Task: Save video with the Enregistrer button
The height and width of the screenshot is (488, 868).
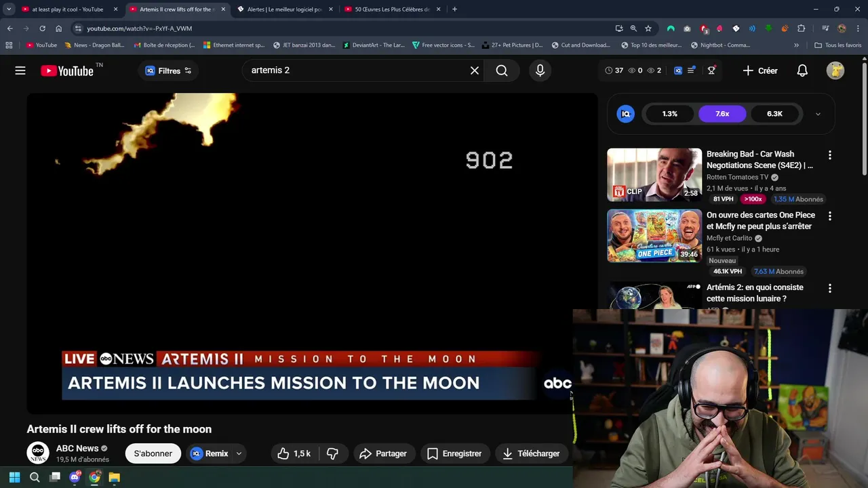Action: [x=454, y=453]
